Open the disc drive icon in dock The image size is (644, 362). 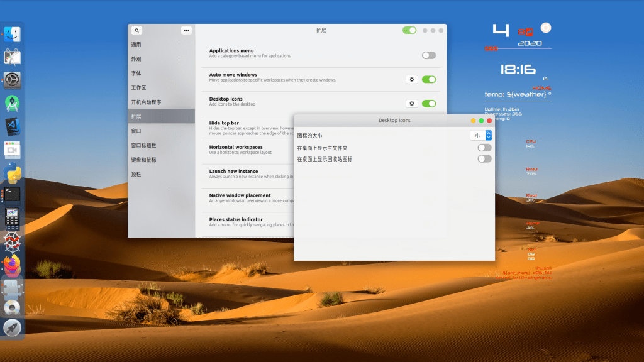point(12,308)
